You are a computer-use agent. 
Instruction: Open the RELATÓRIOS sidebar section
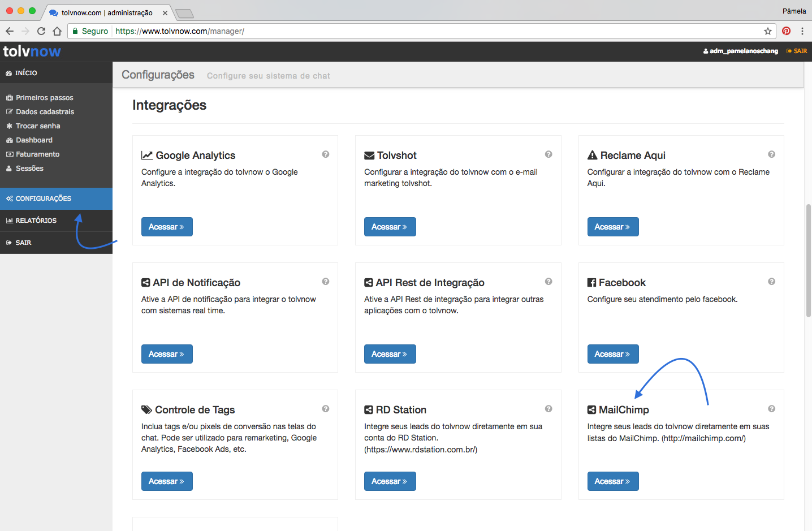[x=56, y=221]
